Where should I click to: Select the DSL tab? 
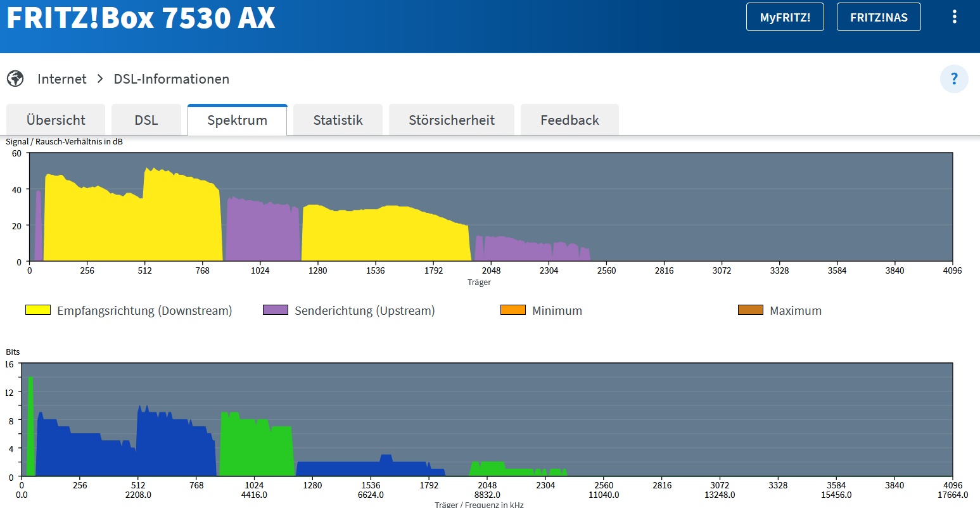pos(146,120)
